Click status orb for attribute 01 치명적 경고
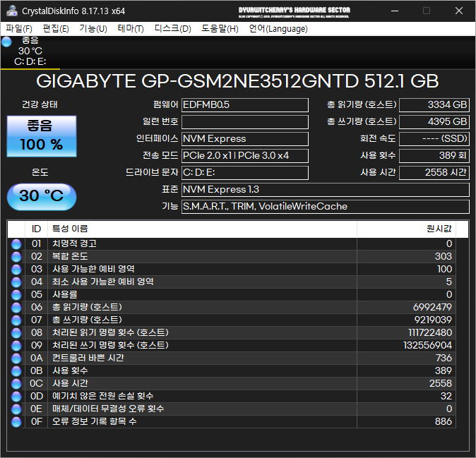Screen dimensions: 476x458 coord(16,244)
